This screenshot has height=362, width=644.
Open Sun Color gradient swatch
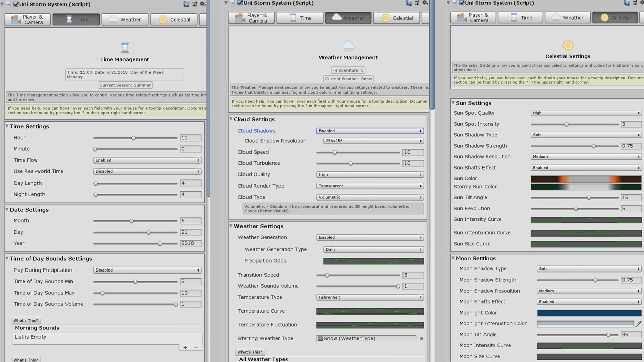[587, 179]
